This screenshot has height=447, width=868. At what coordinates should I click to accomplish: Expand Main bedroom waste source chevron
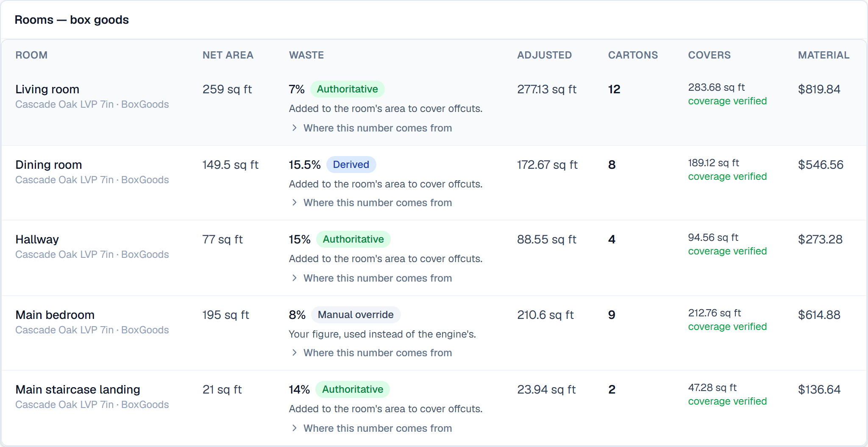click(294, 352)
